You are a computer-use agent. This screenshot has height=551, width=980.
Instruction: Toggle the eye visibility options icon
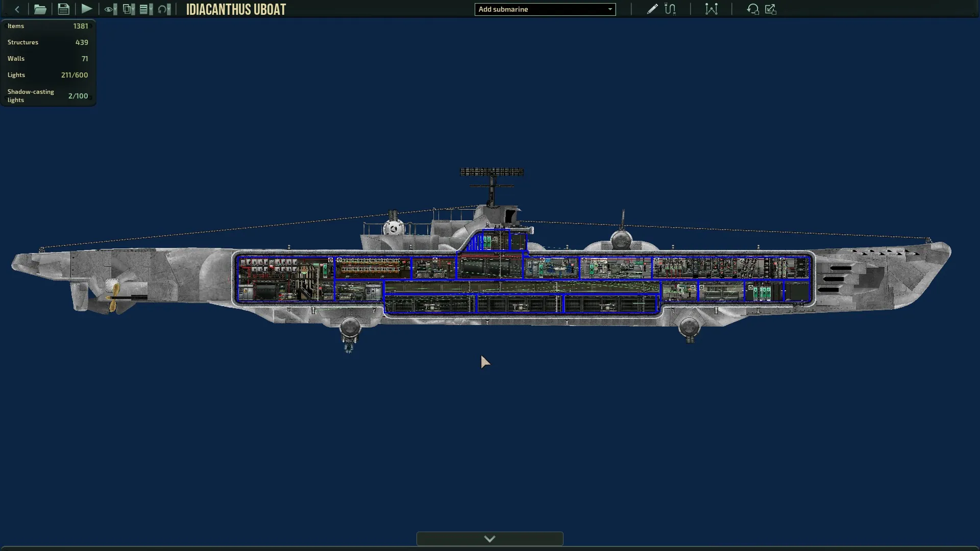pyautogui.click(x=110, y=9)
